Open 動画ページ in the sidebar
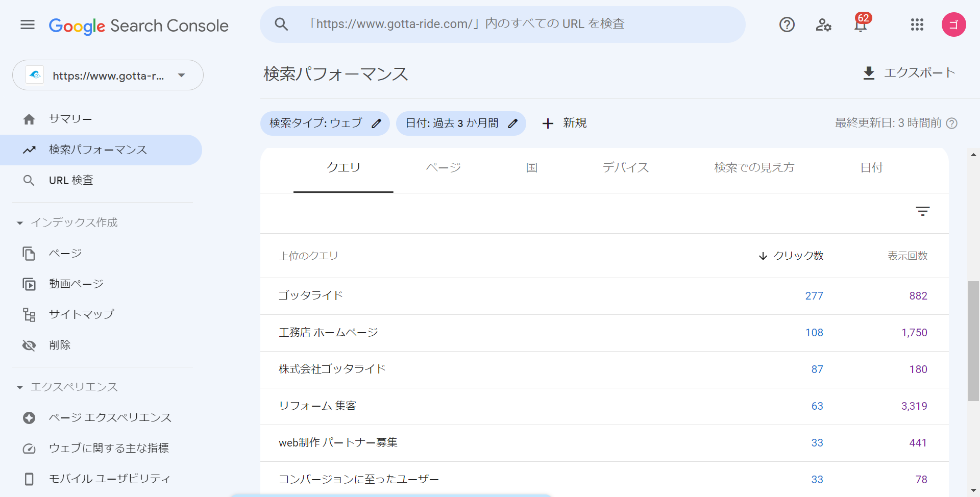Viewport: 980px width, 497px height. 76,284
